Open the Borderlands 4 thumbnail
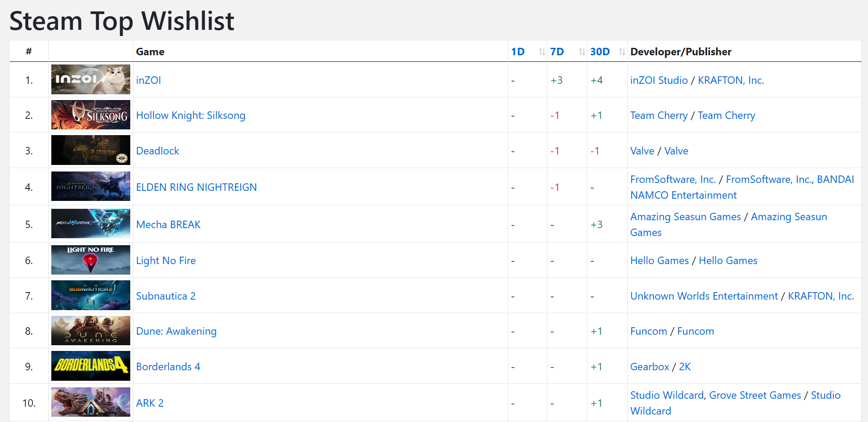This screenshot has height=422, width=868. 91,366
